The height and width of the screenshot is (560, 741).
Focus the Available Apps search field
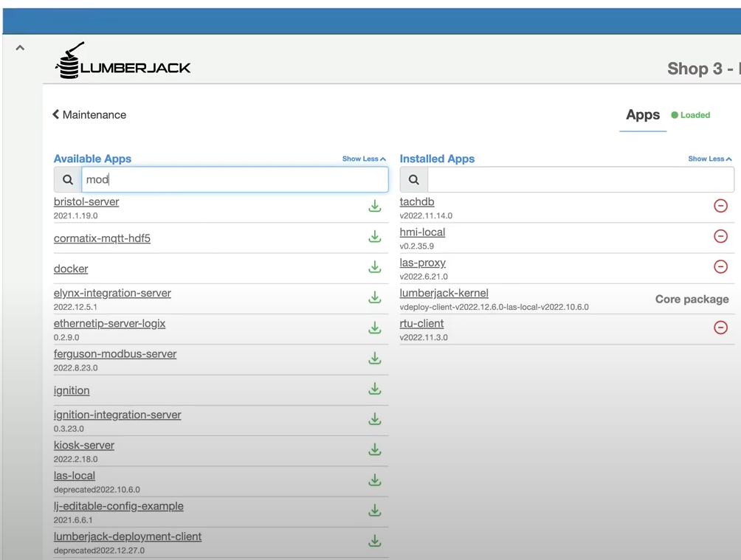point(235,179)
